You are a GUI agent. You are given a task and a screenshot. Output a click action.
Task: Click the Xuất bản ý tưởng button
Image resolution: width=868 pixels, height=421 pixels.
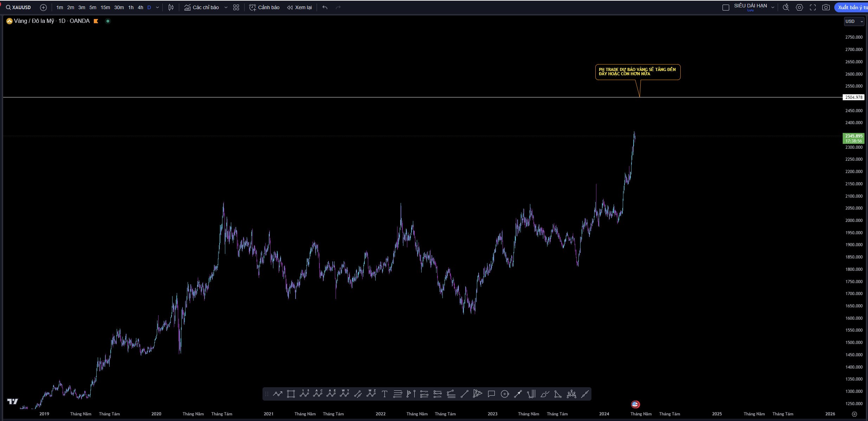point(852,7)
